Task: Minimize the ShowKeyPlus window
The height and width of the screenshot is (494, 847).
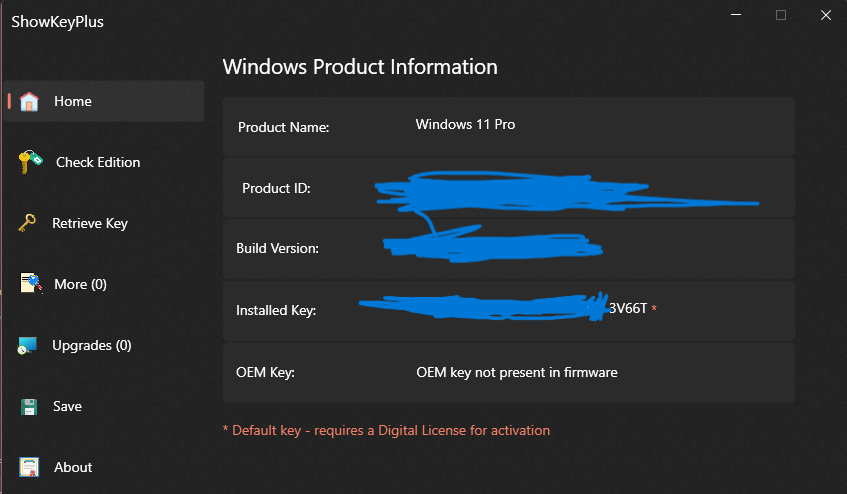Action: 736,15
